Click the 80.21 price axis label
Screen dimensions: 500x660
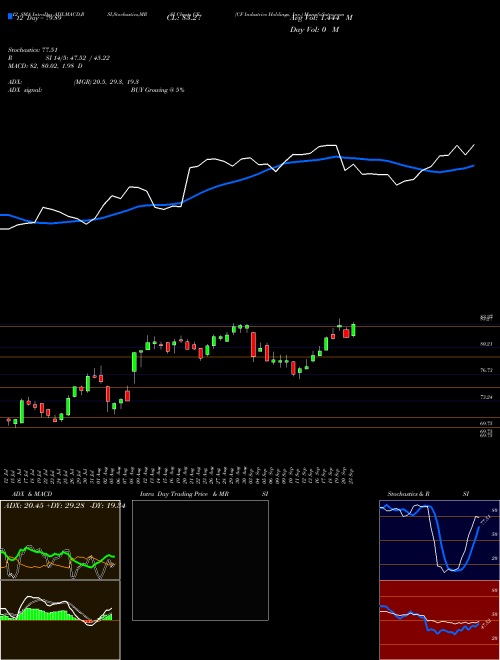486,344
